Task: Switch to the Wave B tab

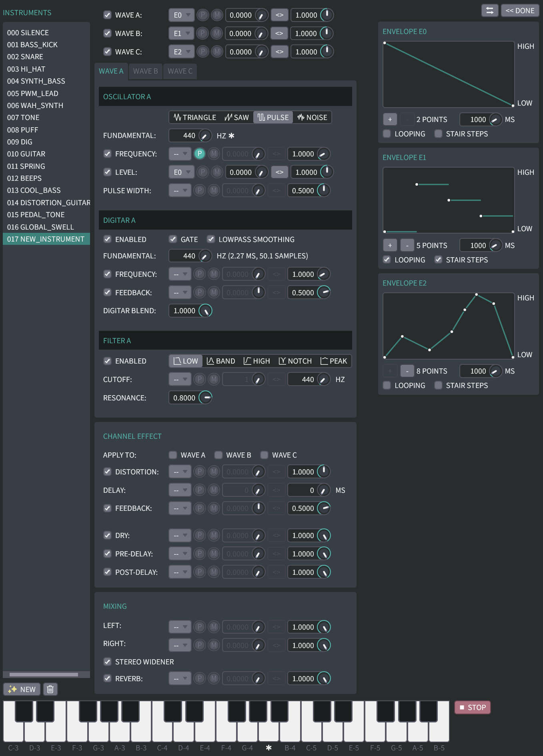Action: [145, 71]
